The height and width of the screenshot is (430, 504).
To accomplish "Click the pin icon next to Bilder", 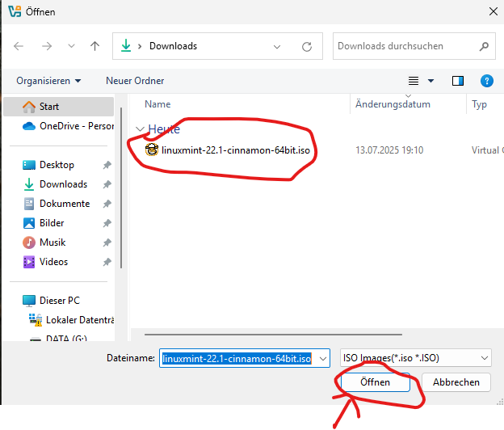I will coord(107,223).
